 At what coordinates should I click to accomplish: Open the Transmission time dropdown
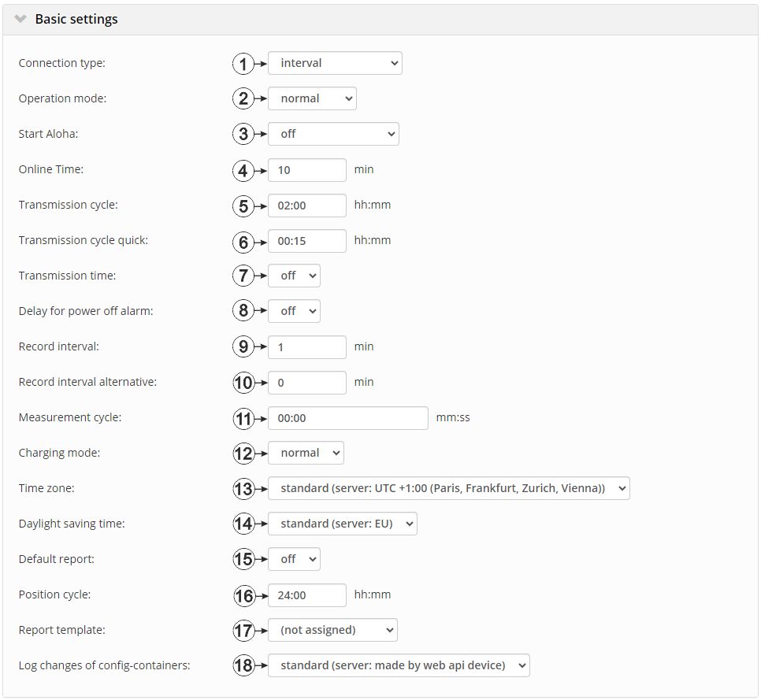(294, 276)
